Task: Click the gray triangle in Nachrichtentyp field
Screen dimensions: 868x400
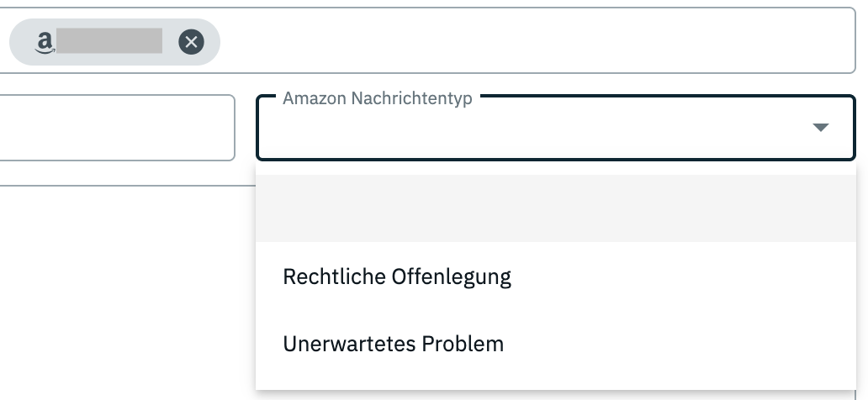Action: [x=821, y=128]
